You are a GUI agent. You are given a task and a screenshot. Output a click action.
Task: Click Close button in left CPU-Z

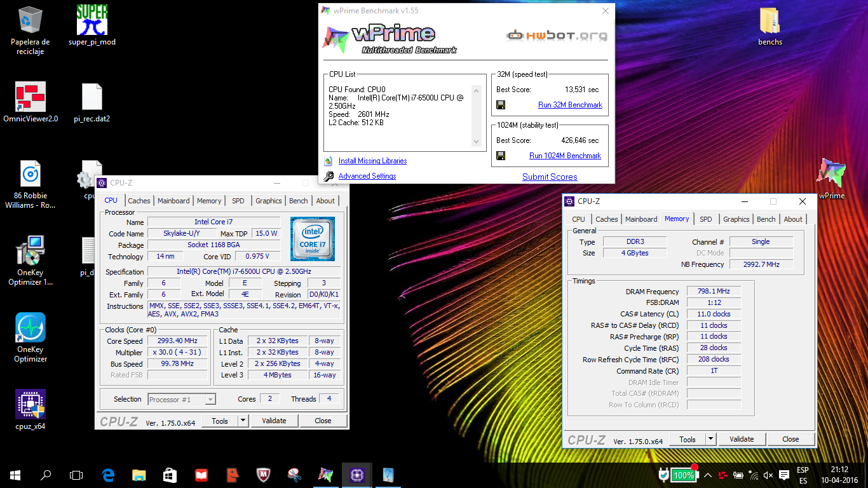[x=323, y=421]
